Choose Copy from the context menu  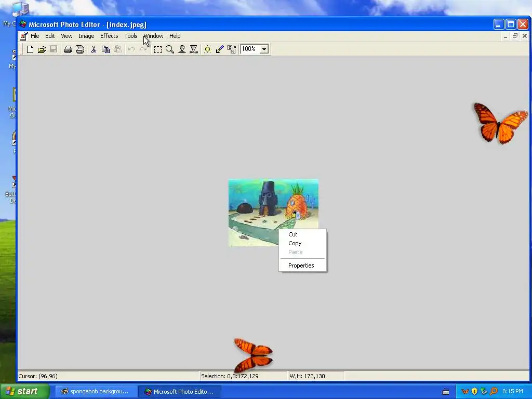click(303, 243)
